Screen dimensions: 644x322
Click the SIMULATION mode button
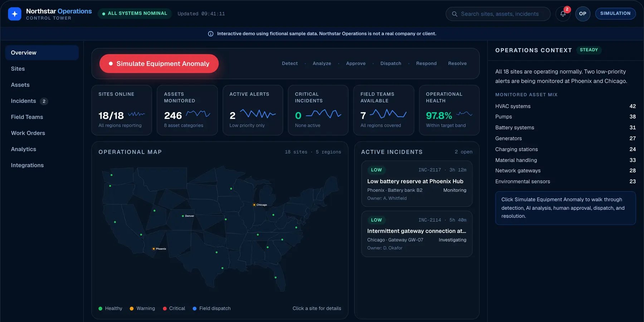[x=615, y=14]
